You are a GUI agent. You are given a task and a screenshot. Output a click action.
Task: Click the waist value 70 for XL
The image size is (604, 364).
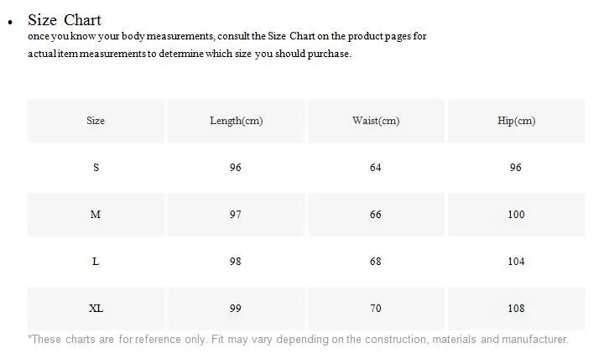[376, 309]
